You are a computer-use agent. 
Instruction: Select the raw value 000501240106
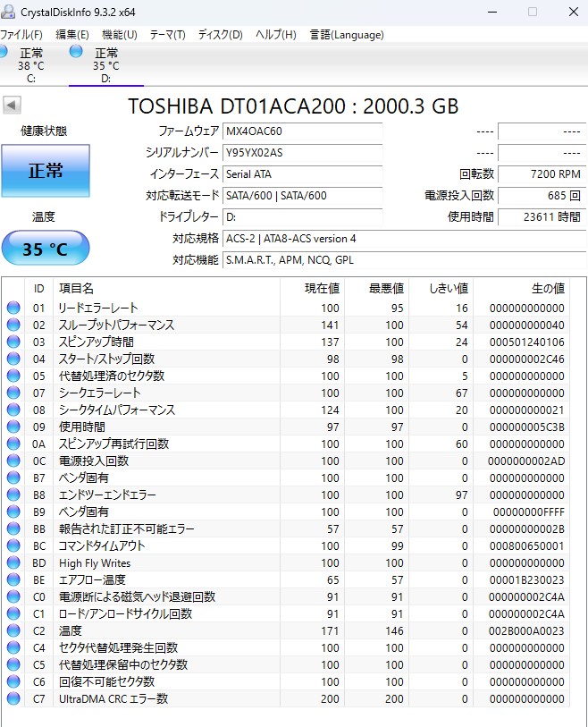click(x=527, y=342)
